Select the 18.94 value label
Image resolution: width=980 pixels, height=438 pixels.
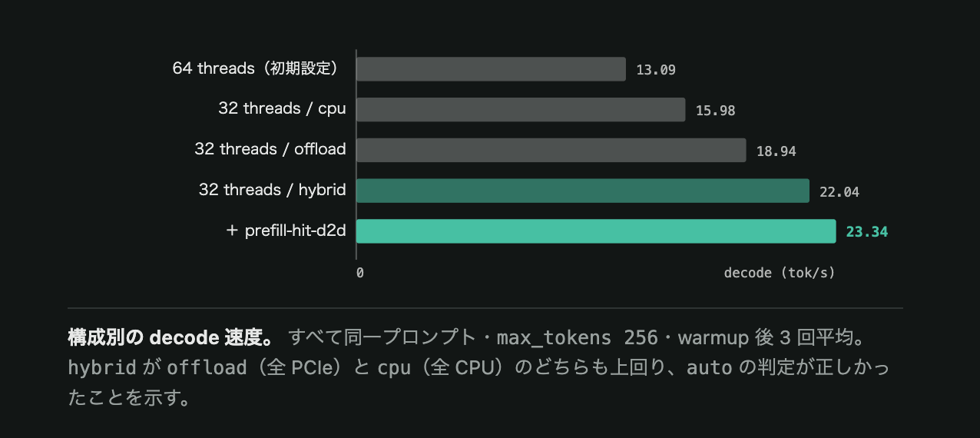pos(776,151)
